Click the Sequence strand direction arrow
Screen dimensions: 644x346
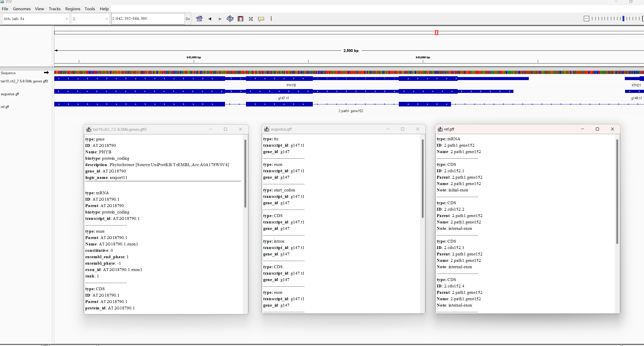(46, 73)
